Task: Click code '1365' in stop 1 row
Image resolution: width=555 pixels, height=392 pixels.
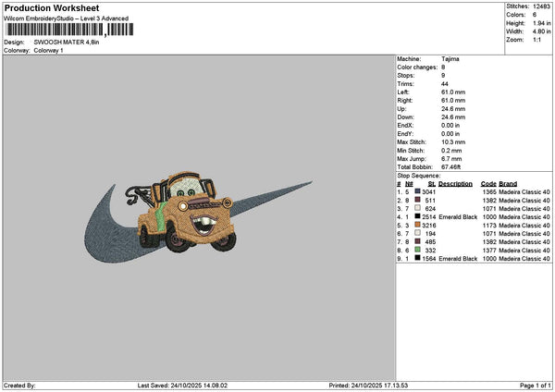Action: (489, 191)
